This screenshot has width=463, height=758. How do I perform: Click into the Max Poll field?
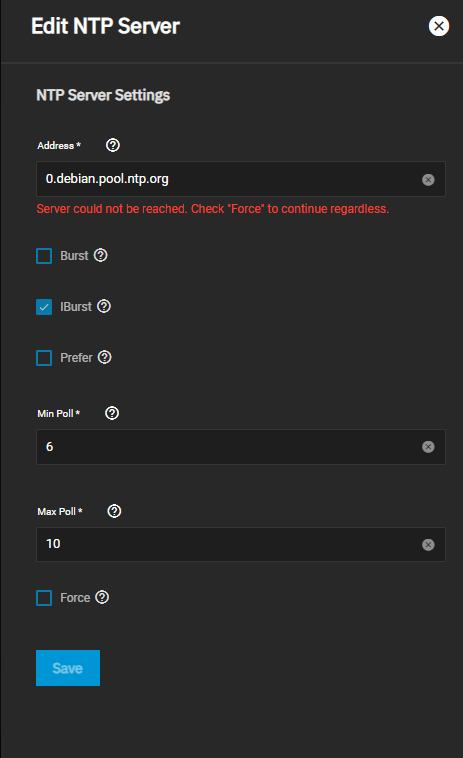pyautogui.click(x=241, y=544)
